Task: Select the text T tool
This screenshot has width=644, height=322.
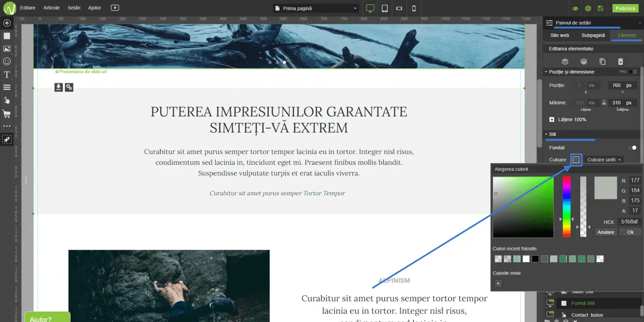Action: coord(7,75)
